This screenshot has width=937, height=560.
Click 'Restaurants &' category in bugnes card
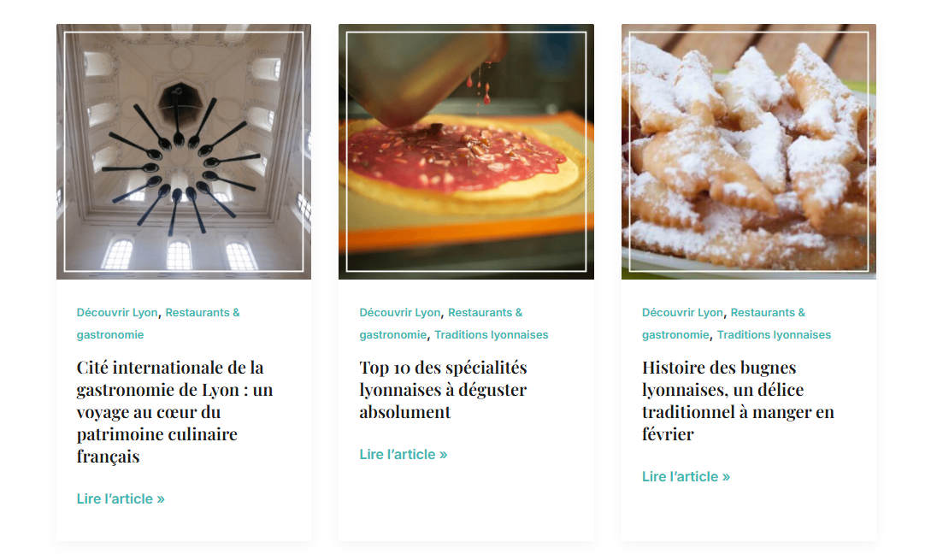click(x=768, y=313)
